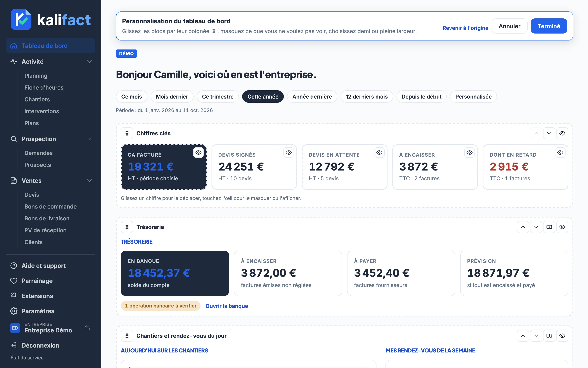Image resolution: width=588 pixels, height=368 pixels.
Task: Hide the Devis signés figure
Action: (289, 153)
